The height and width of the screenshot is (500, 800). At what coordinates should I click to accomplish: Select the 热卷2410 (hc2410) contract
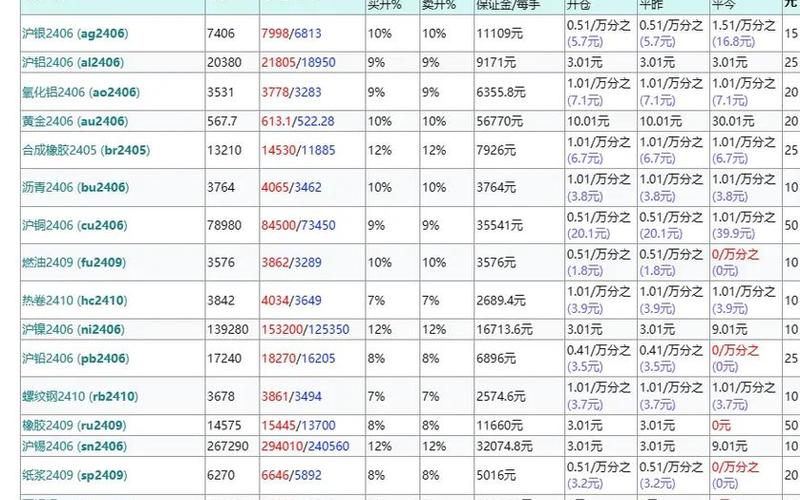point(74,300)
